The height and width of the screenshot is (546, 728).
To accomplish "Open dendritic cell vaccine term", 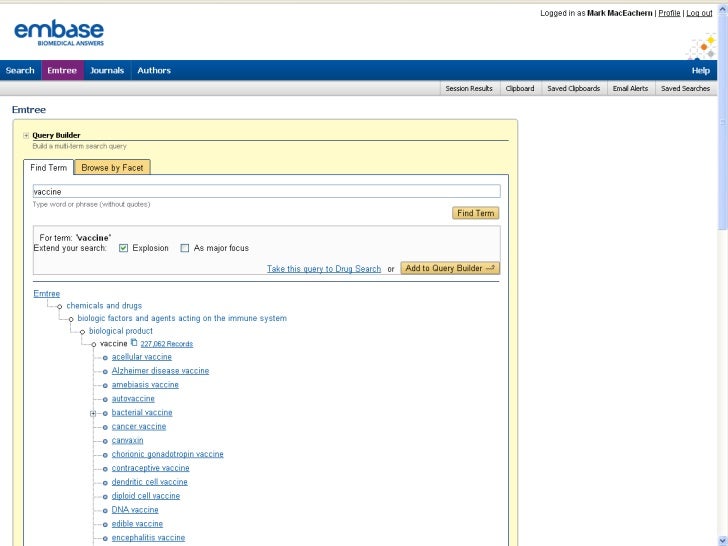I will tap(150, 482).
